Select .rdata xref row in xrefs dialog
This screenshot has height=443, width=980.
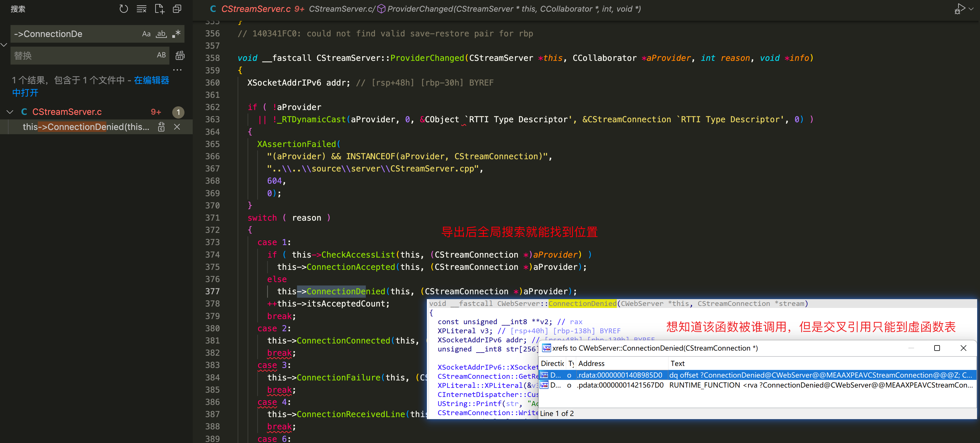[757, 375]
